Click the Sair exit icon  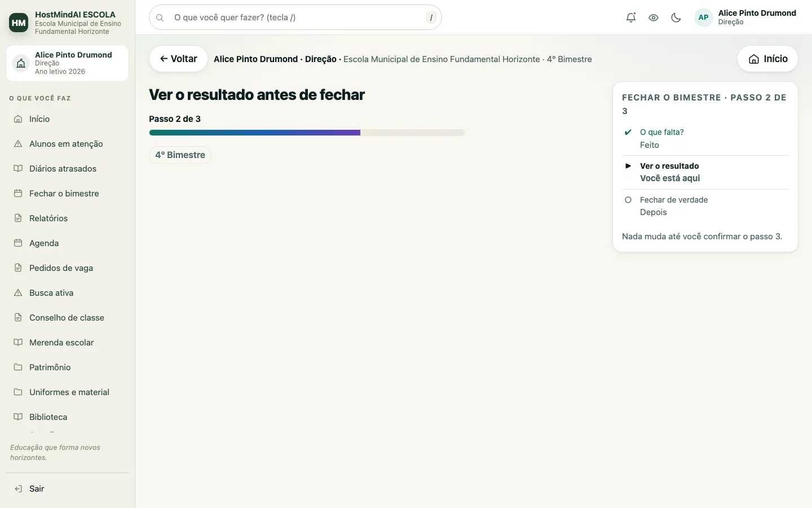coord(18,489)
